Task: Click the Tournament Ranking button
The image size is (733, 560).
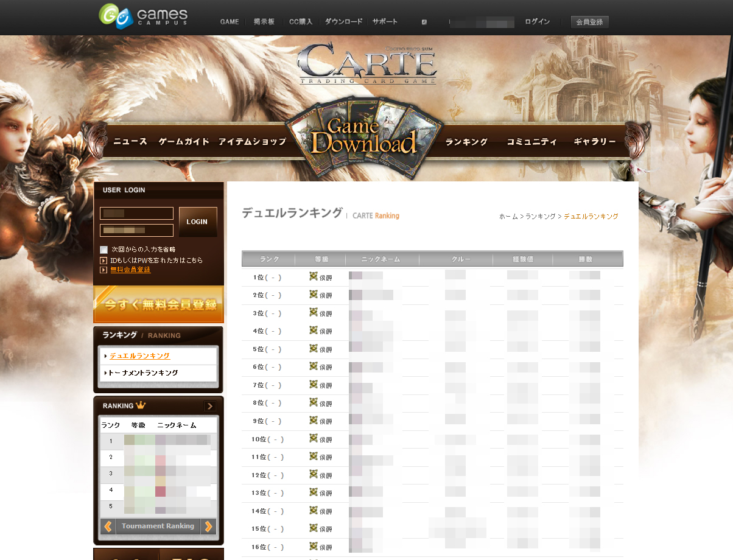Action: (x=158, y=526)
